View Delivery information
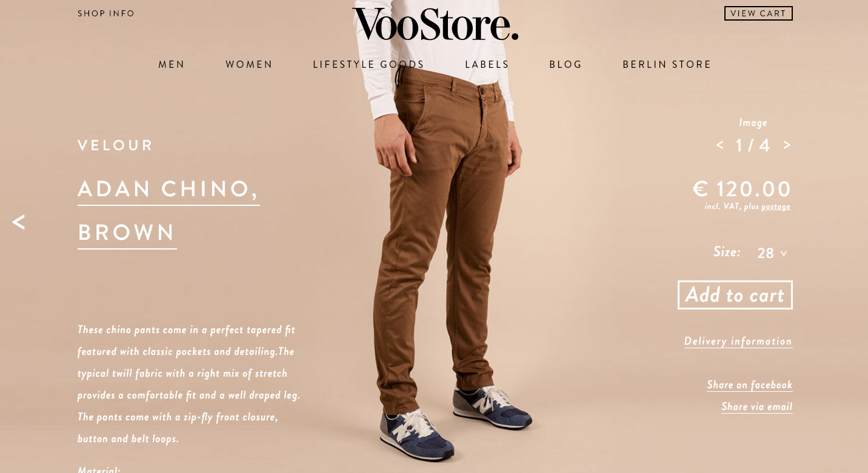868x473 pixels. (738, 342)
